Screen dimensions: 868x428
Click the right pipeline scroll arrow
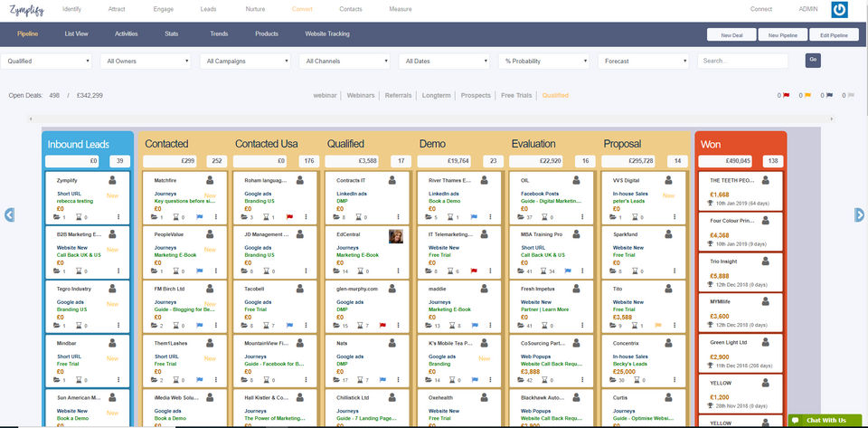coord(859,214)
